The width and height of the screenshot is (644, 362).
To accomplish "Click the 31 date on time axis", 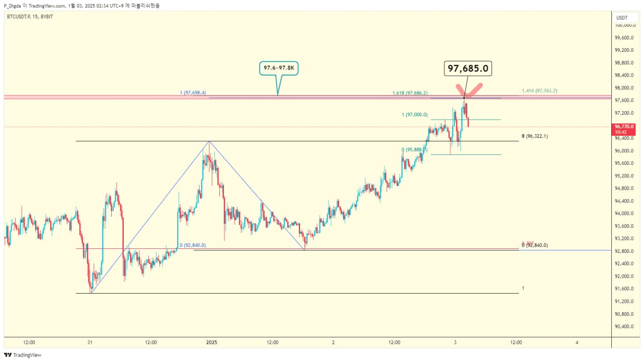I will click(90, 342).
